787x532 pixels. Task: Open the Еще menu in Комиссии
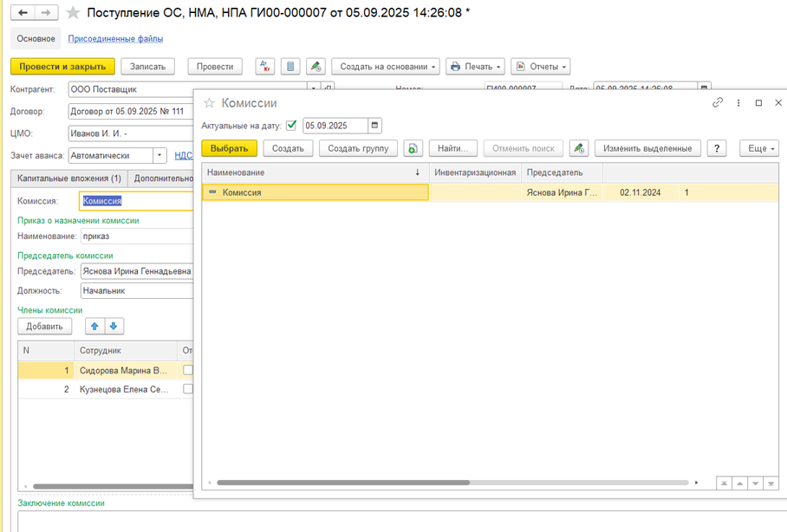tap(759, 148)
